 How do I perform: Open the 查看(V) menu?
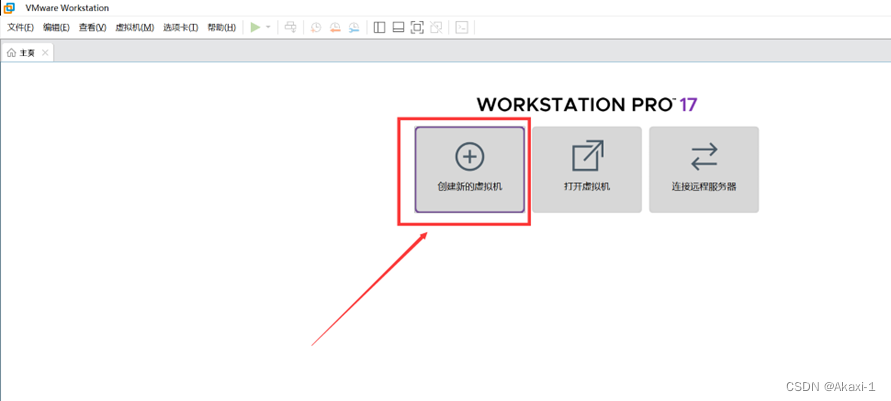tap(93, 27)
